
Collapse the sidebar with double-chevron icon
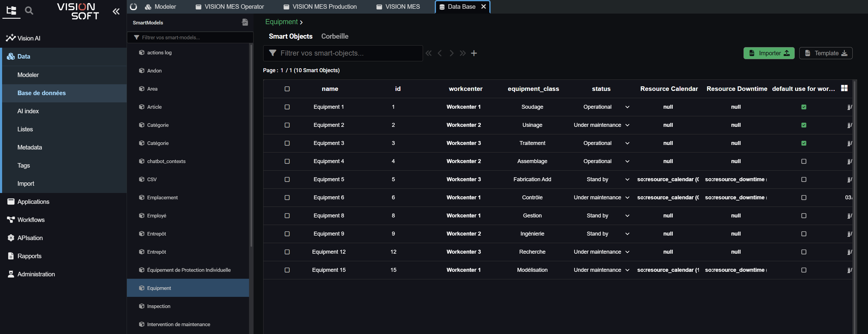(116, 11)
